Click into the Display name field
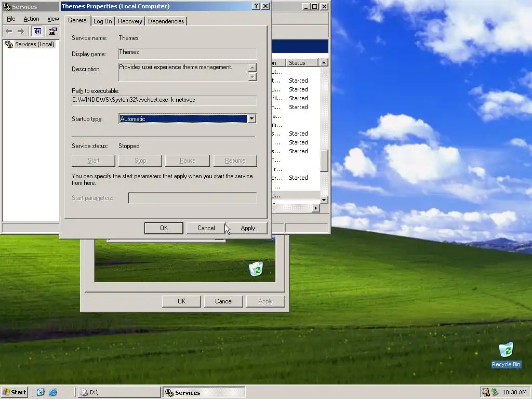 tap(188, 54)
